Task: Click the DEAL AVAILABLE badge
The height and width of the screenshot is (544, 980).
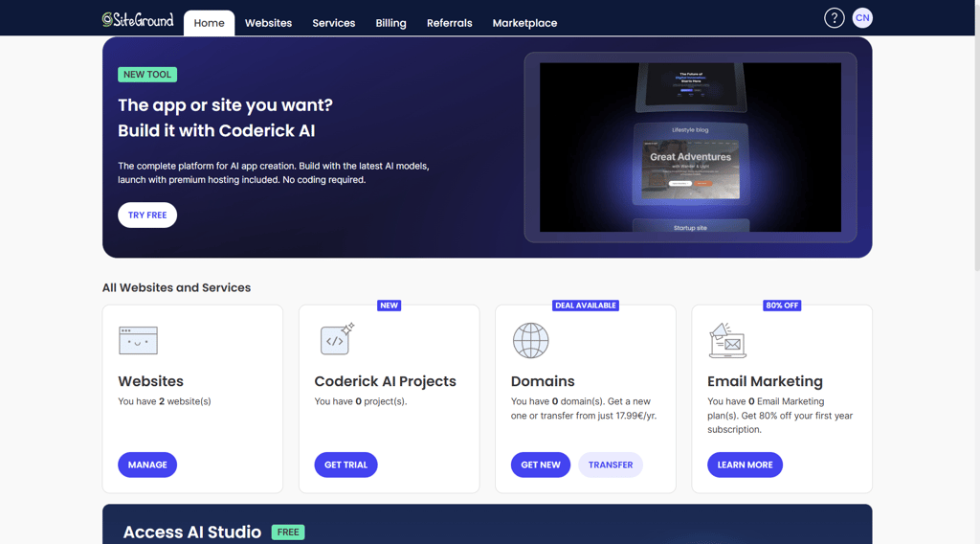Action: pyautogui.click(x=586, y=306)
